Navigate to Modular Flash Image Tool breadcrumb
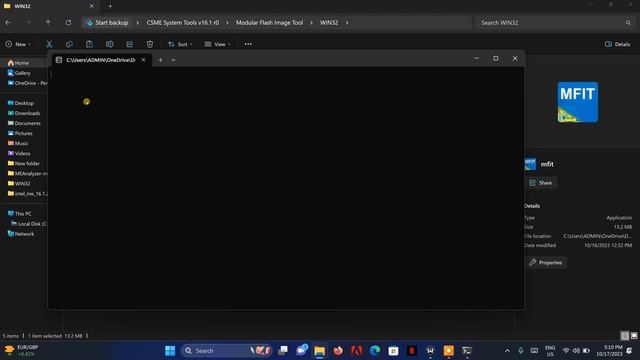 [269, 23]
